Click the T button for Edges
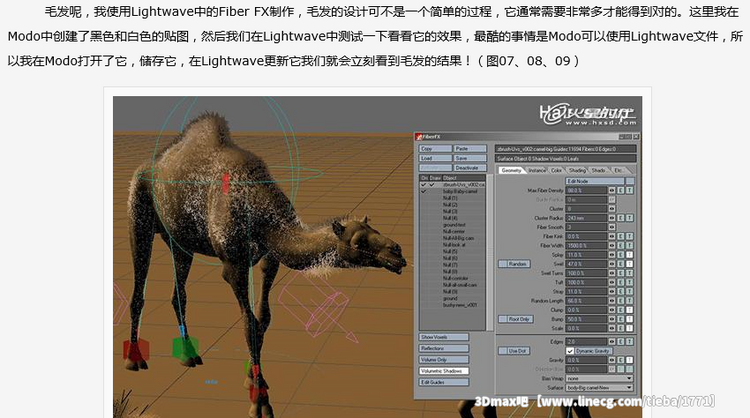Screen dimensions: 750x418 tap(630, 341)
